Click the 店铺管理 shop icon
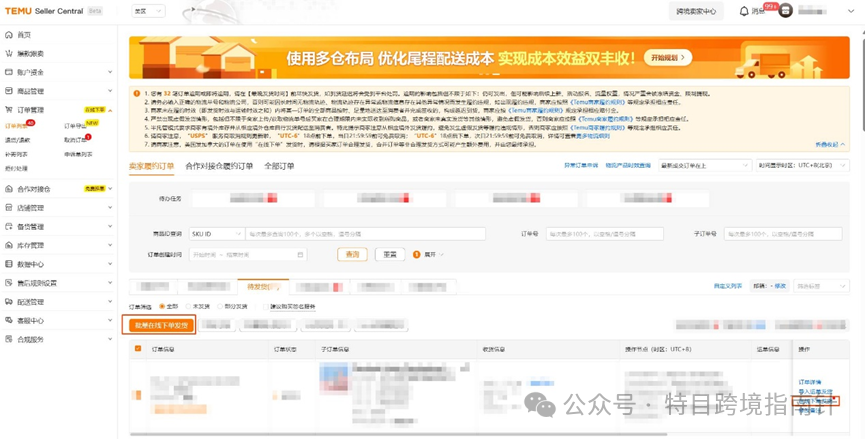 point(8,208)
